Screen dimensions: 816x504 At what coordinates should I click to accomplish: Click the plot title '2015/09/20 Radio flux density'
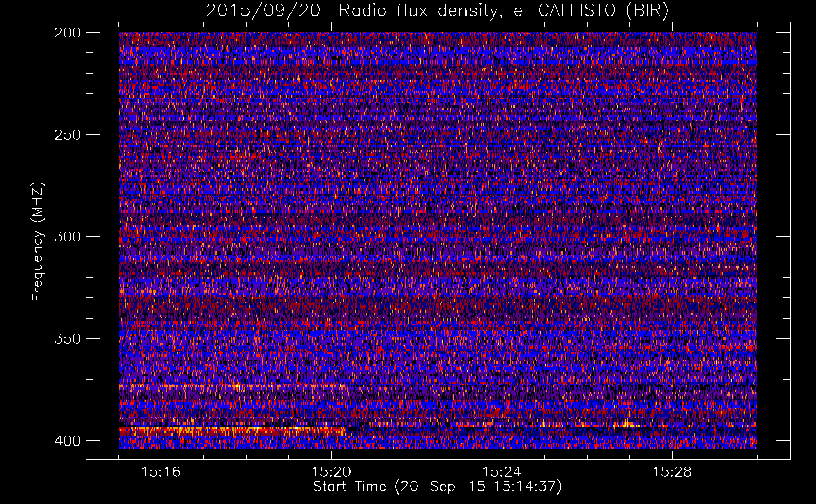coord(437,10)
